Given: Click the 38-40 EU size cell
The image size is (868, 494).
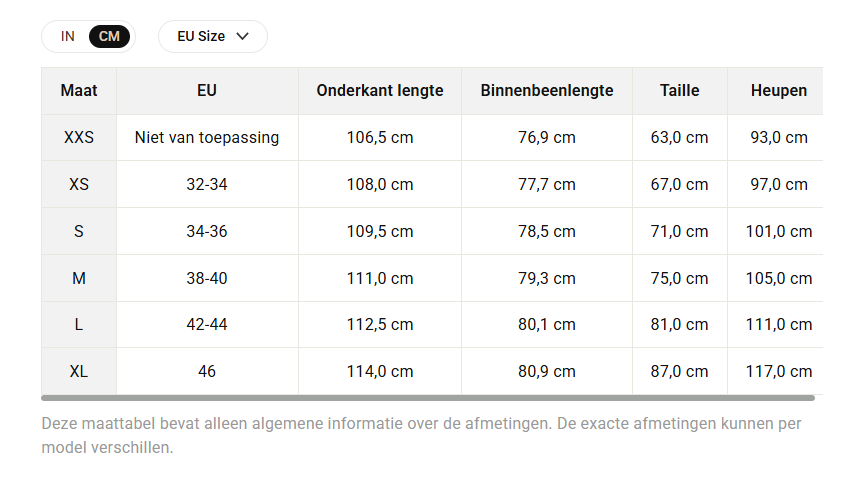Looking at the screenshot, I should pos(207,279).
